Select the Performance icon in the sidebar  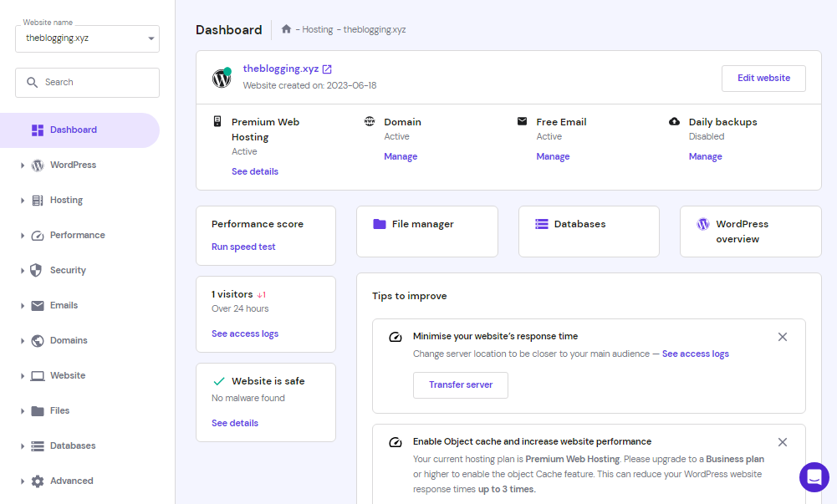(37, 235)
